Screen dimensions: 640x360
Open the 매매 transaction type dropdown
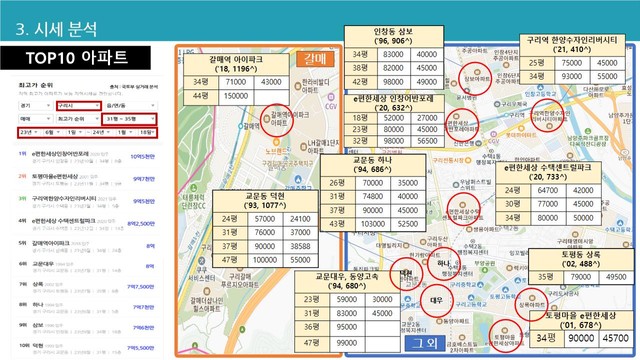[x=36, y=119]
